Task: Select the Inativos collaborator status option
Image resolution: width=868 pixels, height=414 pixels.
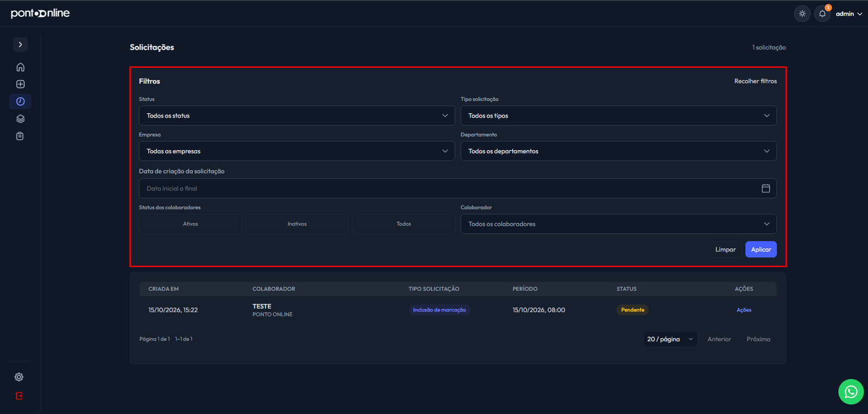Action: [297, 224]
